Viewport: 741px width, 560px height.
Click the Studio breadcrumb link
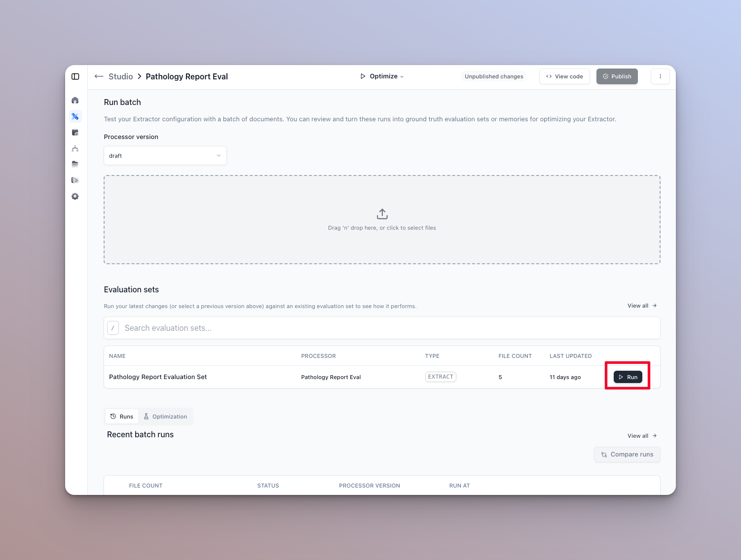coord(120,76)
